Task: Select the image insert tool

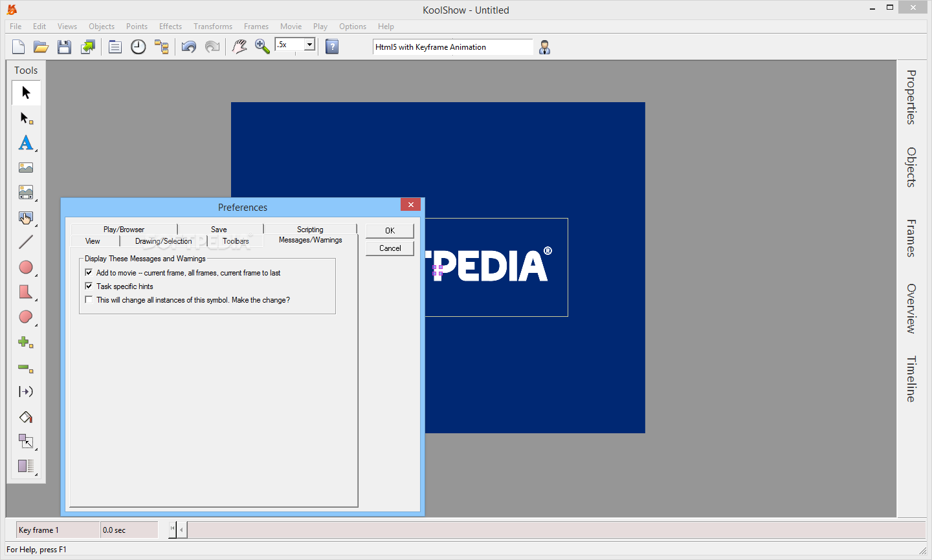Action: (x=26, y=167)
